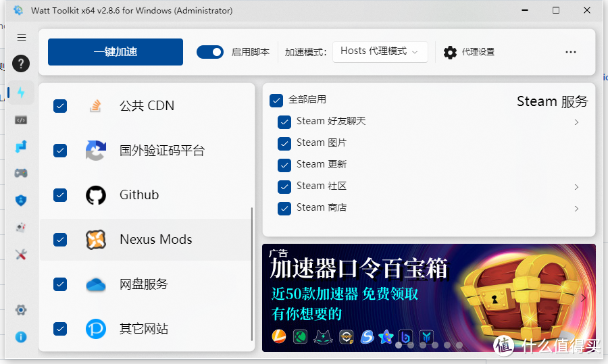The height and width of the screenshot is (364, 608).
Task: Open the playing cards sidebar icon
Action: tap(21, 227)
